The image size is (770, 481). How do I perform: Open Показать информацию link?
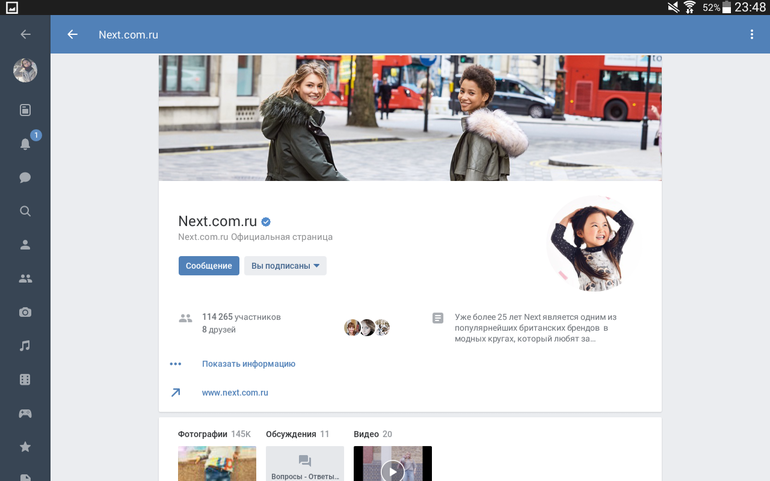click(248, 364)
